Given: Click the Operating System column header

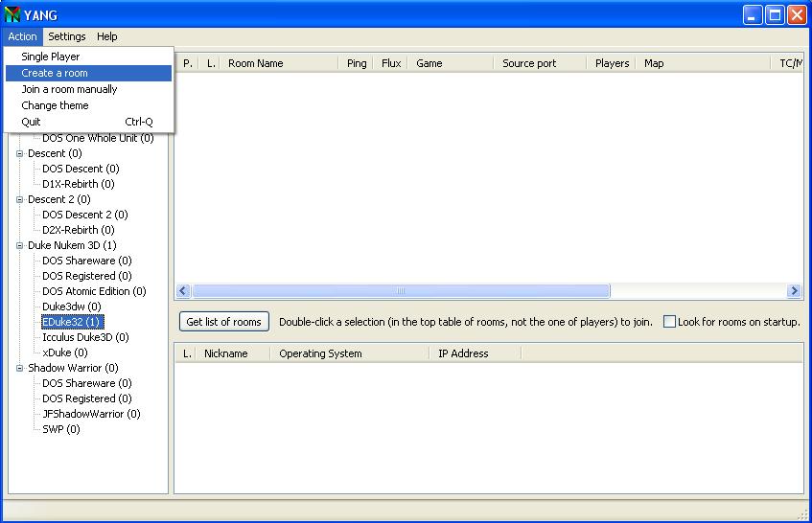Looking at the screenshot, I should click(350, 353).
